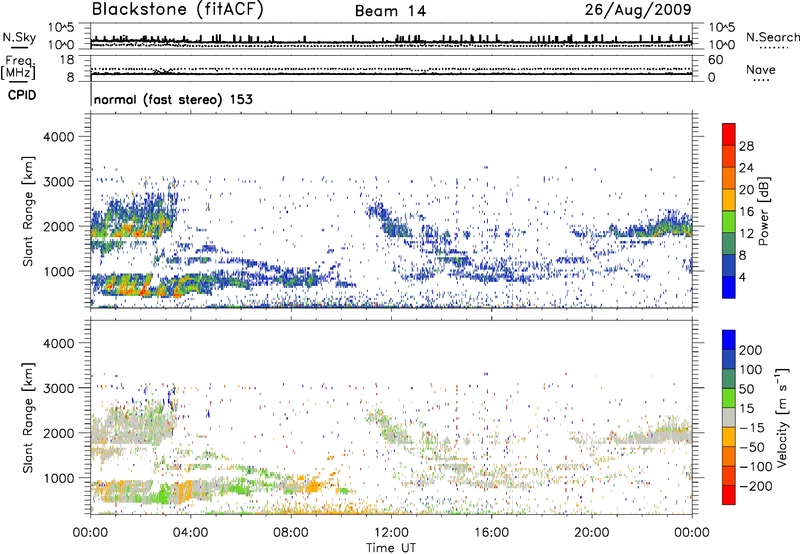Click the grey band of velocity colorbar
The image size is (800, 554).
tap(729, 418)
